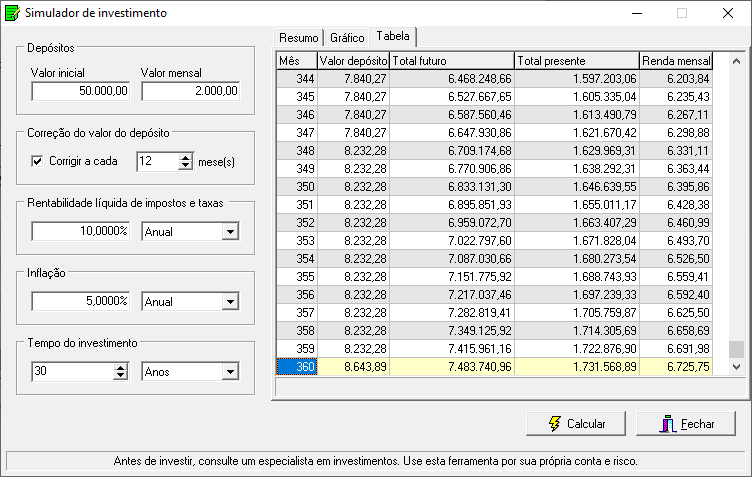Viewport: 752px width, 477px height.
Task: Switch to the Gráfico tab
Action: point(347,37)
